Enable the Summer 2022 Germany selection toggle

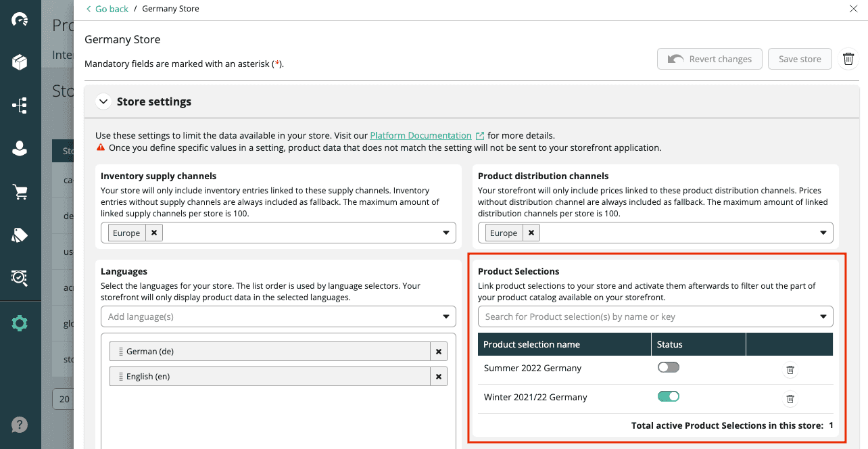coord(668,367)
